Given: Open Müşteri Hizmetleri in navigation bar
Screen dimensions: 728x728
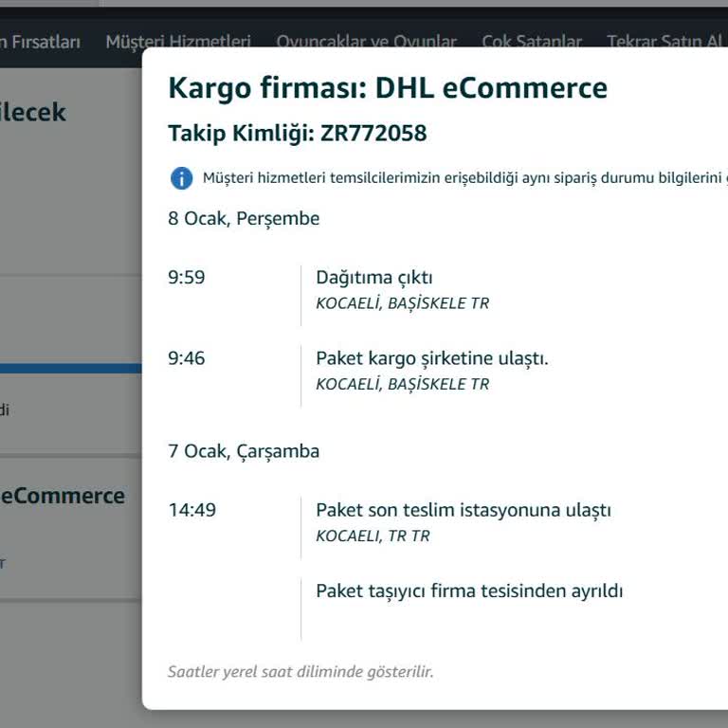Looking at the screenshot, I should [x=178, y=42].
